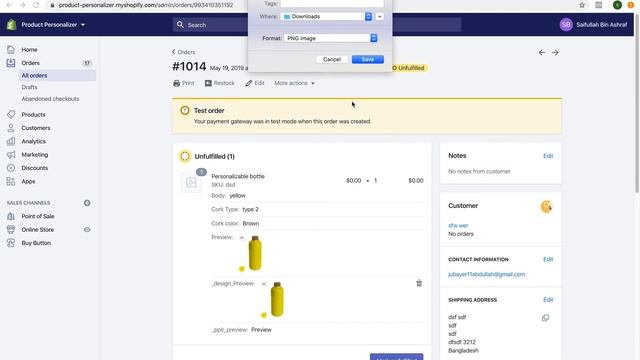This screenshot has height=360, width=640.
Task: Open the Format PNG image dropdown
Action: coord(331,38)
